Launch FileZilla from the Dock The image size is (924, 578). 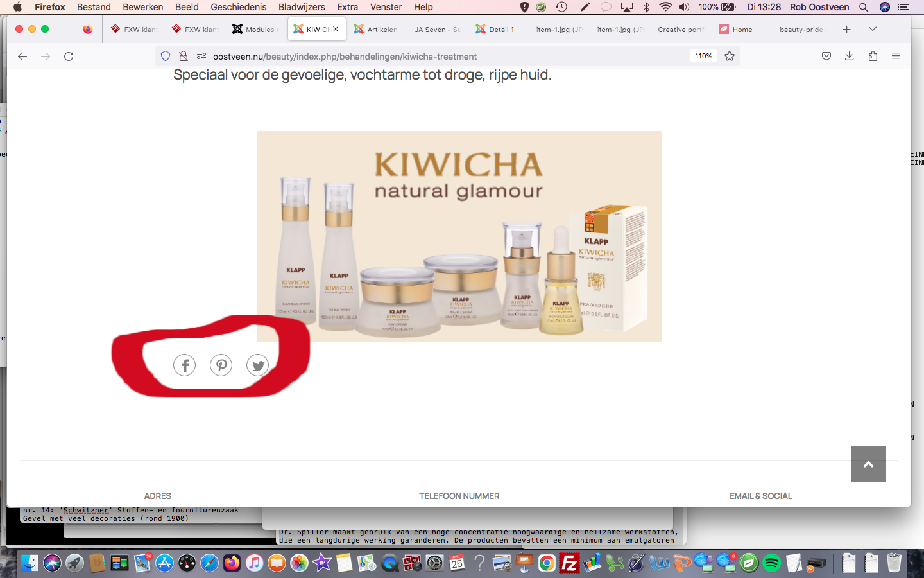(569, 563)
